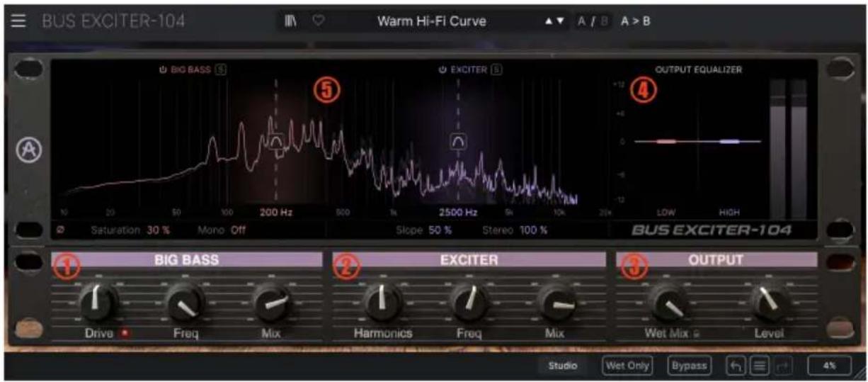The width and height of the screenshot is (868, 382).
Task: Solo the Exciter band
Action: [x=496, y=70]
